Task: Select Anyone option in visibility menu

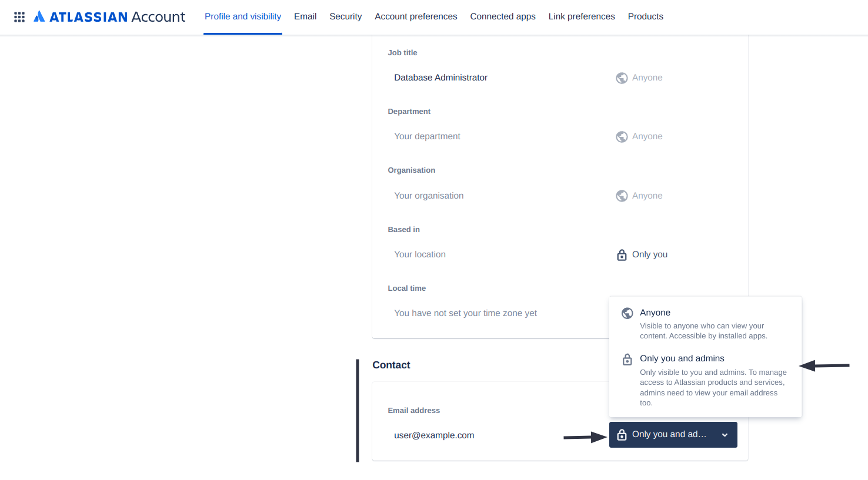Action: 705,324
